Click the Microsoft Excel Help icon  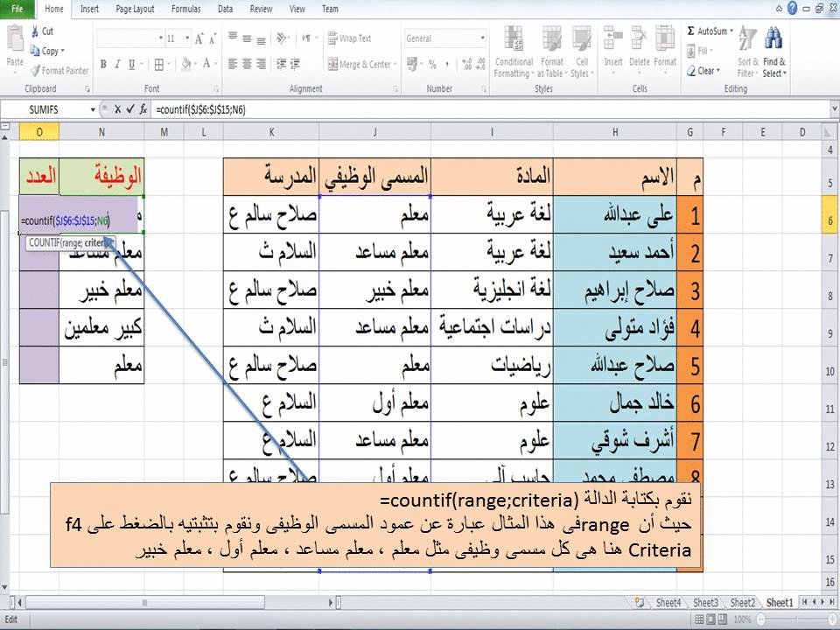[793, 8]
